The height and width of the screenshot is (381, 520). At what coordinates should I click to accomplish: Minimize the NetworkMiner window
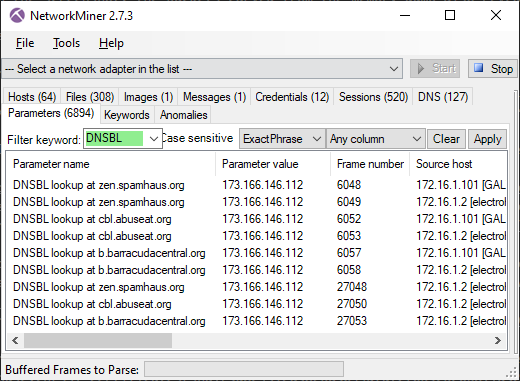405,15
